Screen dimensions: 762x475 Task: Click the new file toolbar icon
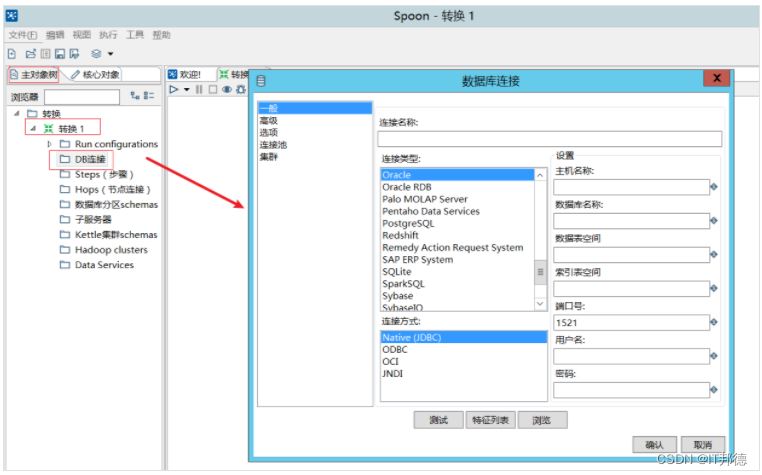click(x=12, y=53)
